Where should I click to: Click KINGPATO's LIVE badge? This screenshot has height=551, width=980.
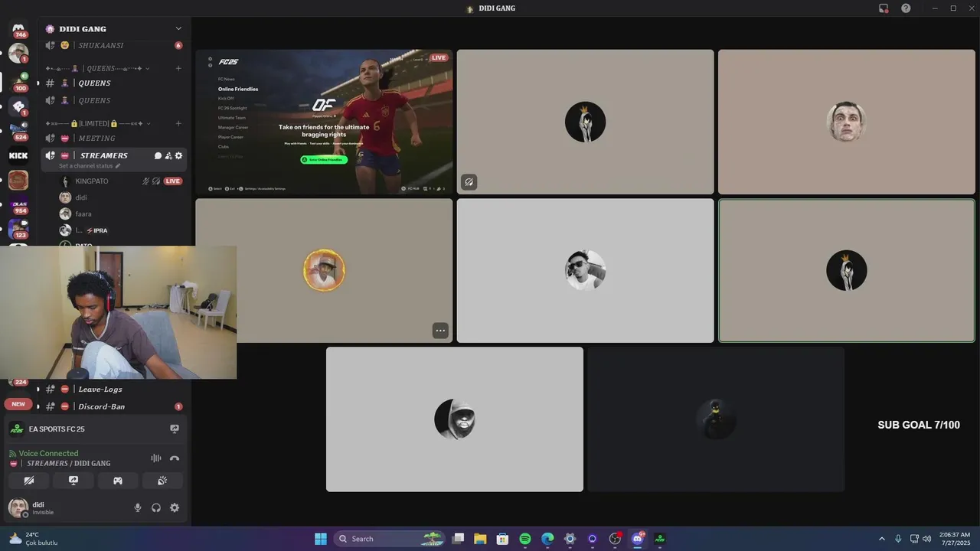[173, 181]
